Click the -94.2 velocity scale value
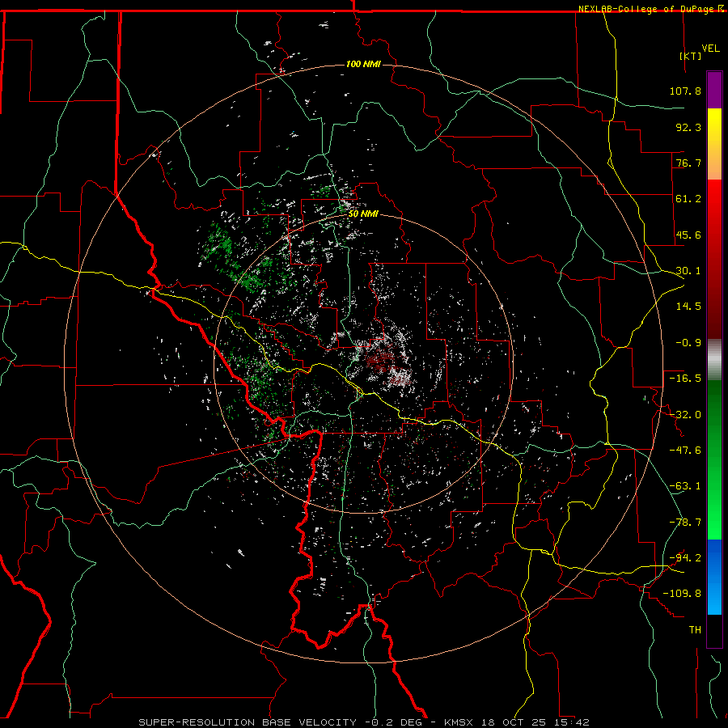Screen dimensions: 728x728 click(x=685, y=558)
